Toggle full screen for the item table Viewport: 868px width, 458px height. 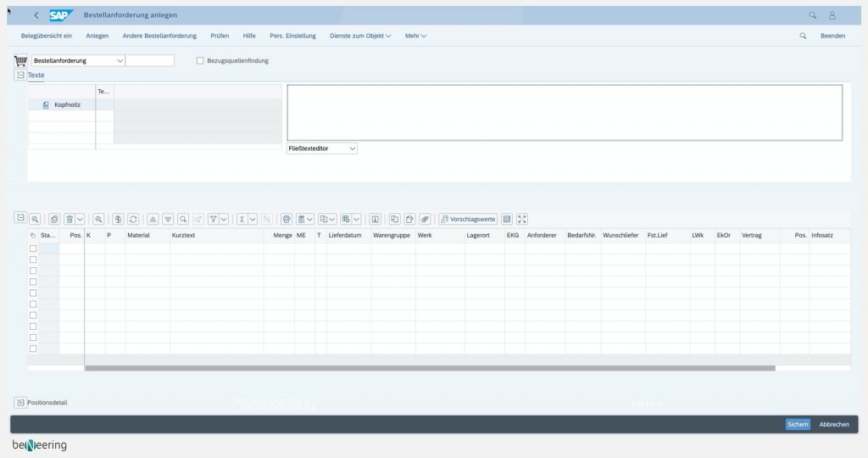tap(522, 220)
